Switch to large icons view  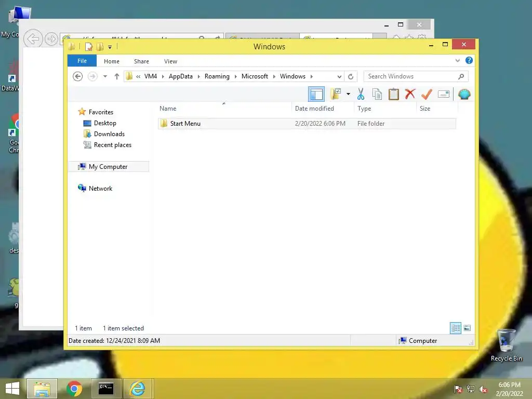[467, 328]
